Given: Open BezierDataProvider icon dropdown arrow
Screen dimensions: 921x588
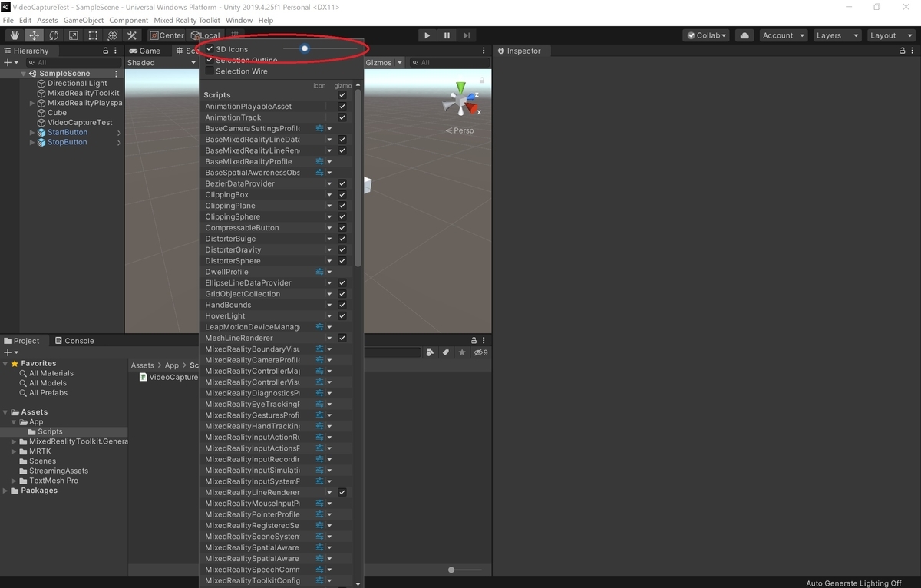Looking at the screenshot, I should [x=330, y=184].
